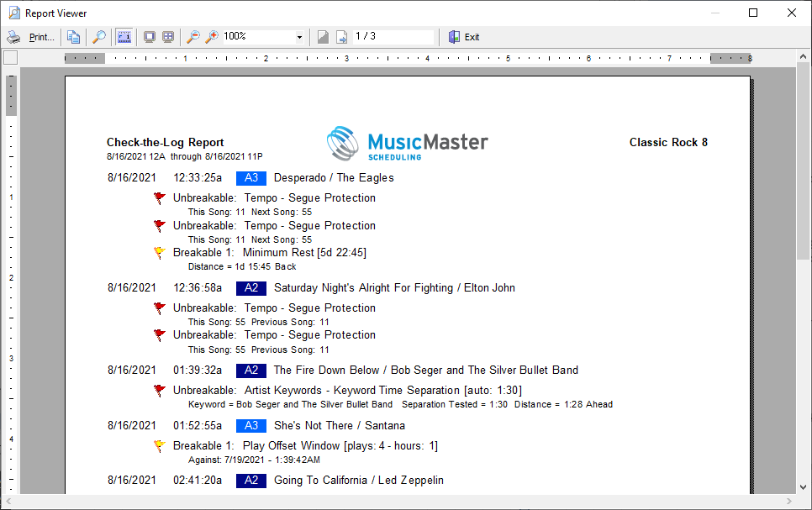Toggle the ruler display button

click(x=124, y=37)
